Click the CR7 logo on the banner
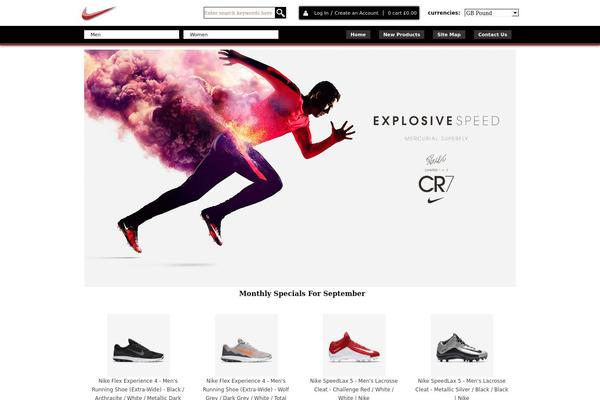The height and width of the screenshot is (400, 600). tap(436, 184)
